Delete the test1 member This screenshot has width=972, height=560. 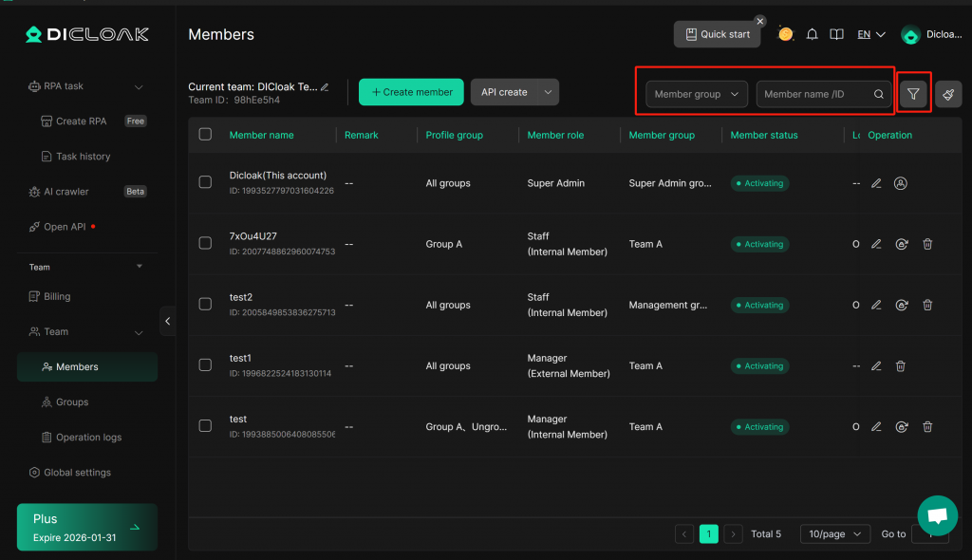[901, 365]
